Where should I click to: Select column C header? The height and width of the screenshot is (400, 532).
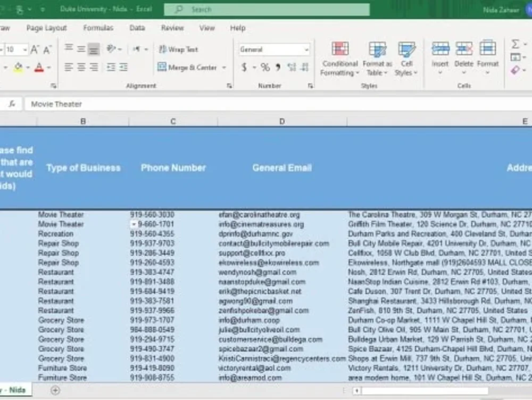[173, 121]
